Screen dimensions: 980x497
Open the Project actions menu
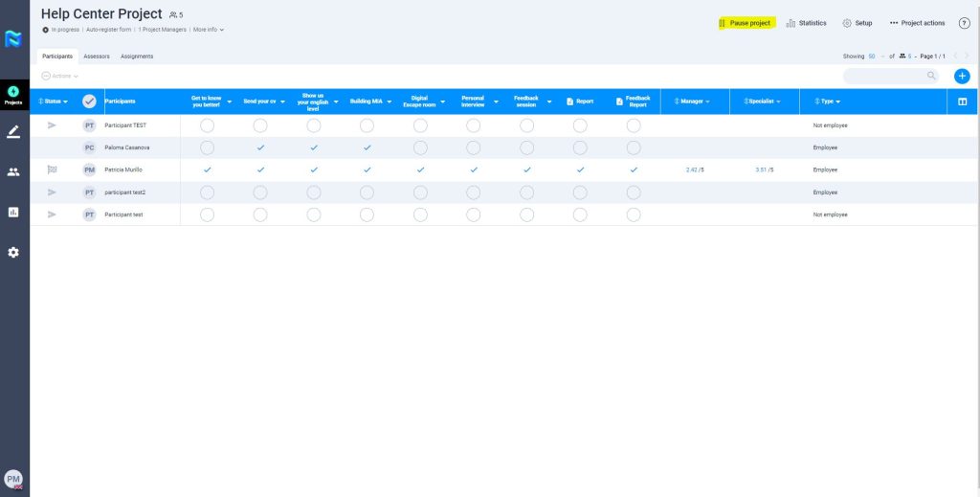point(917,23)
